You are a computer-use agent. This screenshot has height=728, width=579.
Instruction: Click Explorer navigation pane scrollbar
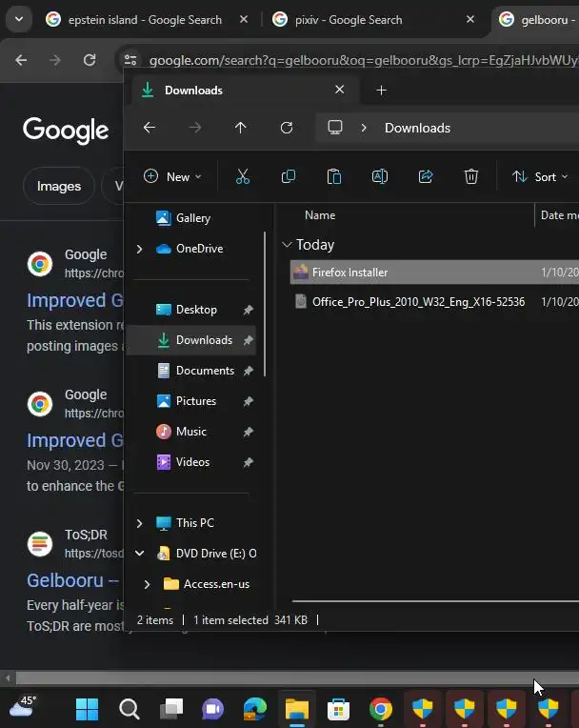pyautogui.click(x=265, y=304)
